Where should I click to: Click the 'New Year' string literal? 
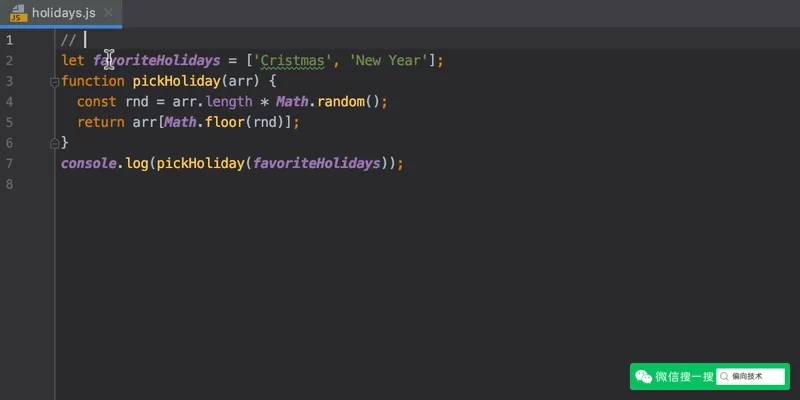(x=388, y=61)
